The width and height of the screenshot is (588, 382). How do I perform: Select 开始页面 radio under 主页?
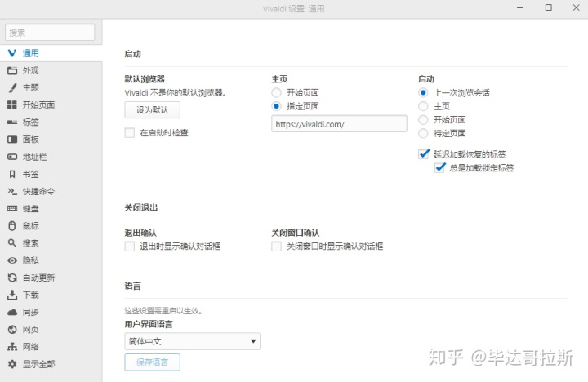[276, 92]
